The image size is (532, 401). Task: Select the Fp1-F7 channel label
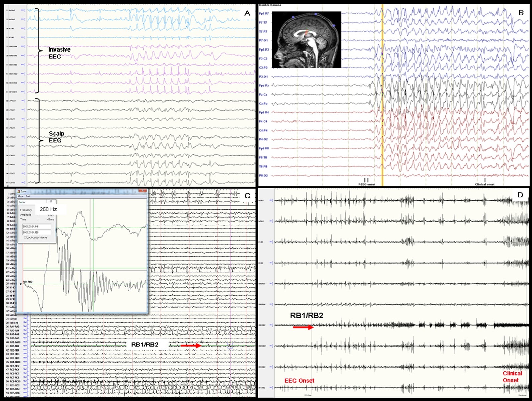pyautogui.click(x=263, y=14)
